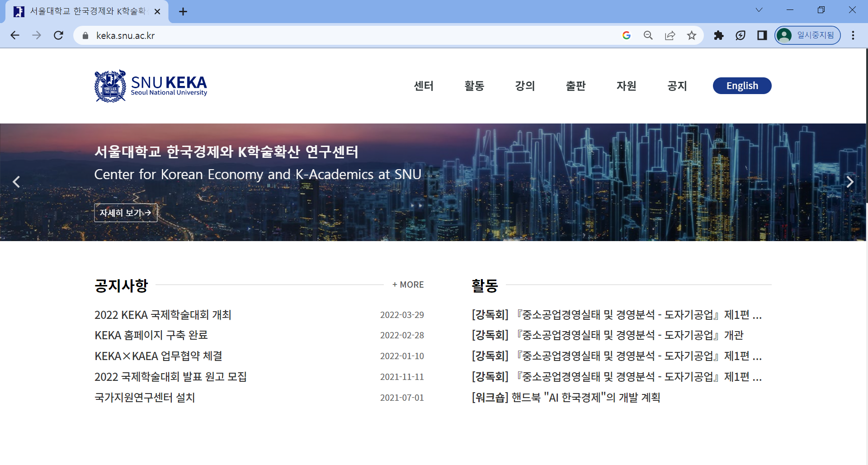
Task: Open the Extensions puzzle icon
Action: point(718,35)
